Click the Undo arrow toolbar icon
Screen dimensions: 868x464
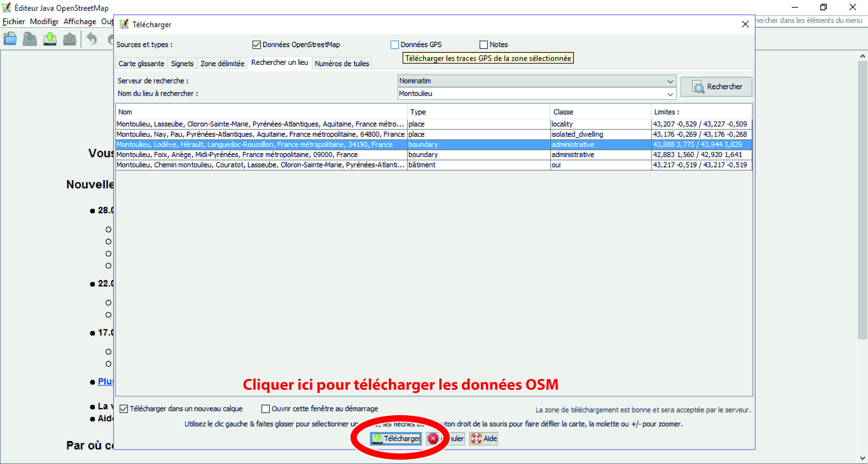(92, 39)
